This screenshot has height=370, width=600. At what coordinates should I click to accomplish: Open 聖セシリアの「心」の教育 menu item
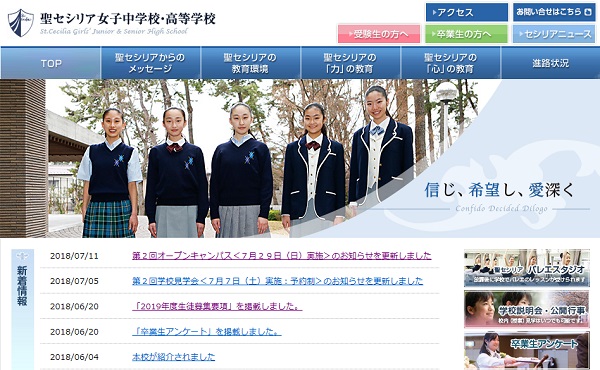point(451,63)
